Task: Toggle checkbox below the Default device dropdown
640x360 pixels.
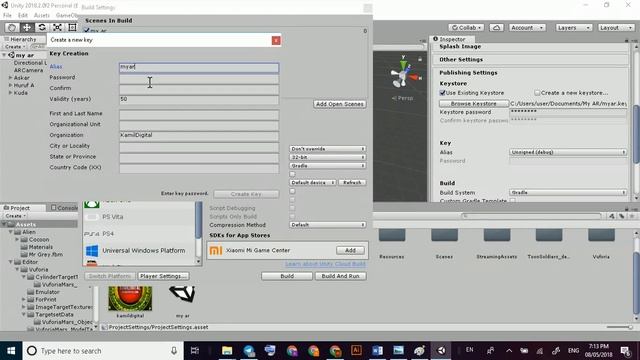Action: click(x=292, y=191)
